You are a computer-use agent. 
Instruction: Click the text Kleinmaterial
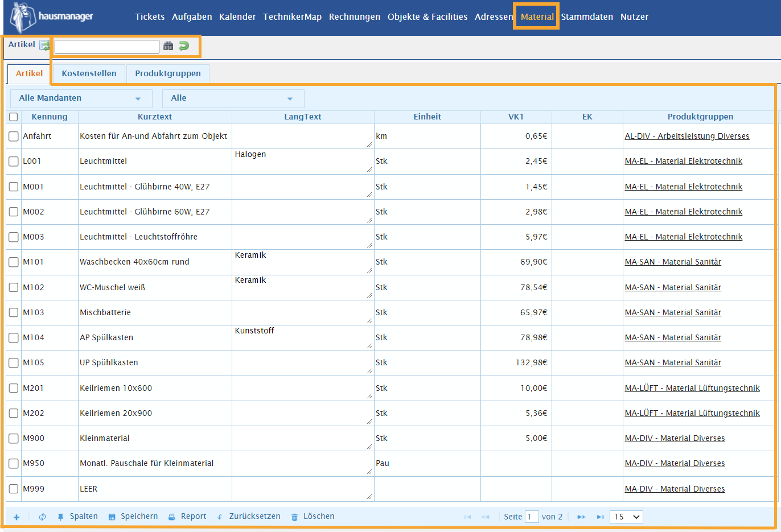click(x=105, y=439)
